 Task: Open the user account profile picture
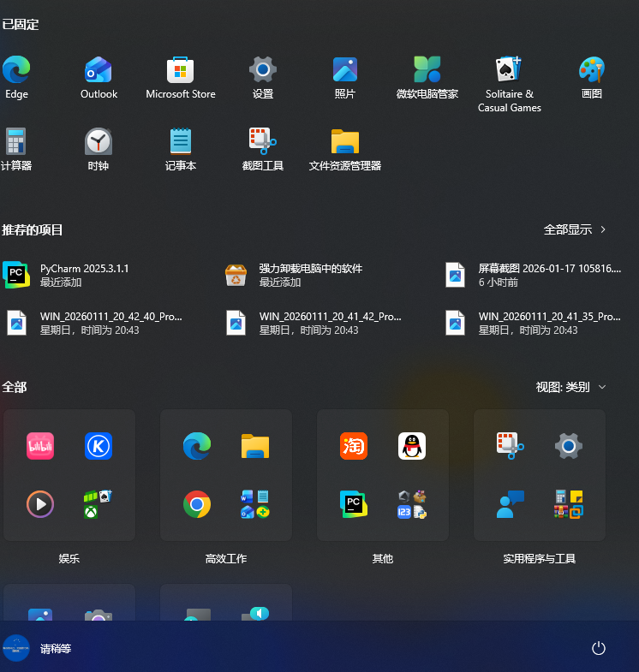tap(16, 648)
